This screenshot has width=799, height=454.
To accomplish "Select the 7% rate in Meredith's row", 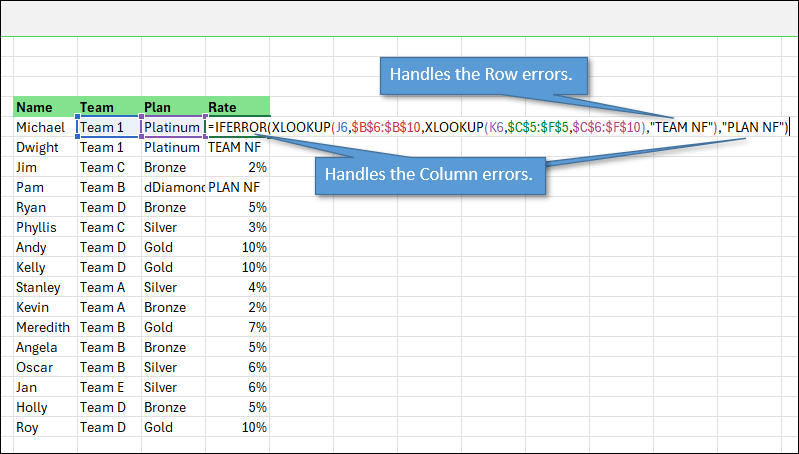I will click(x=237, y=327).
